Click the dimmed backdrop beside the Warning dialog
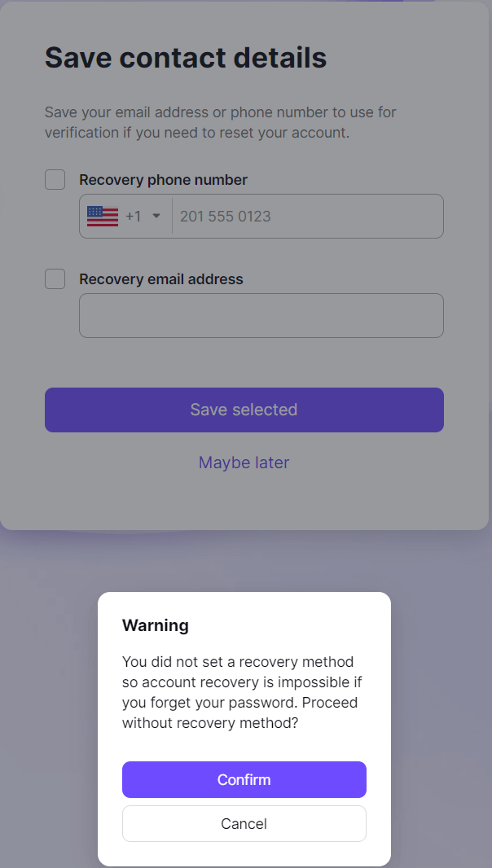The height and width of the screenshot is (868, 492). click(50, 720)
